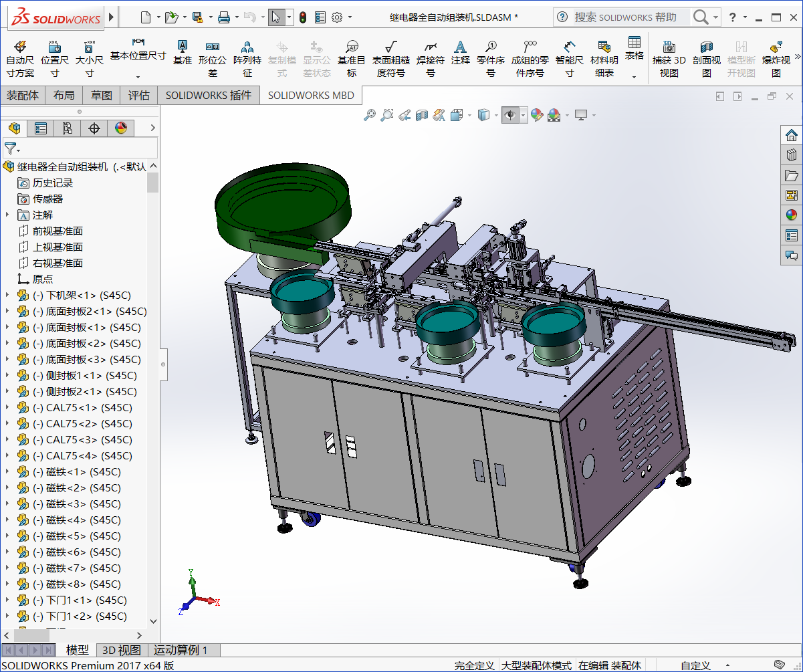Screen dimensions: 803x672
Task: Click the New document icon
Action: click(x=146, y=17)
